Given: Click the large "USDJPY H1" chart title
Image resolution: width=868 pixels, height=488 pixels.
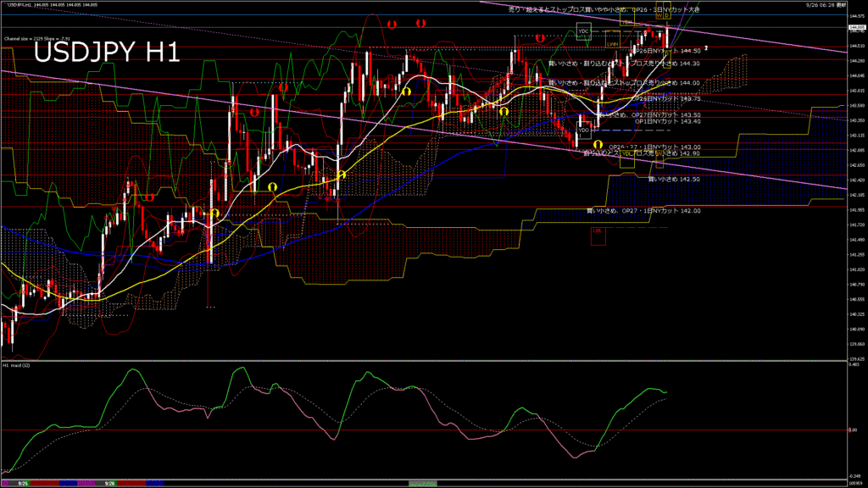Looking at the screenshot, I should pos(106,53).
